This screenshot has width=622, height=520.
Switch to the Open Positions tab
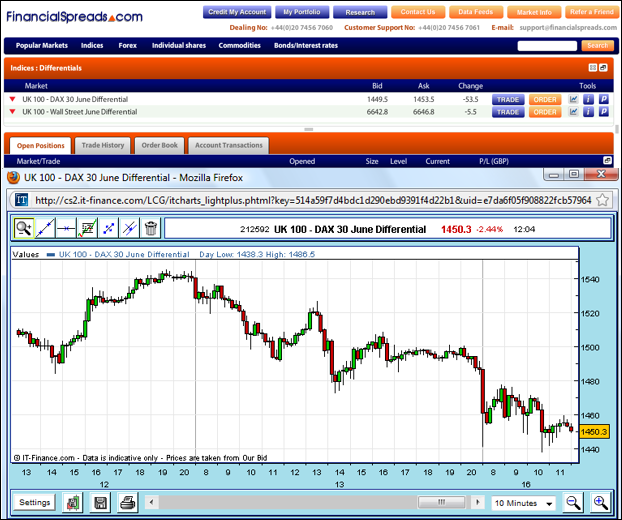(x=40, y=146)
